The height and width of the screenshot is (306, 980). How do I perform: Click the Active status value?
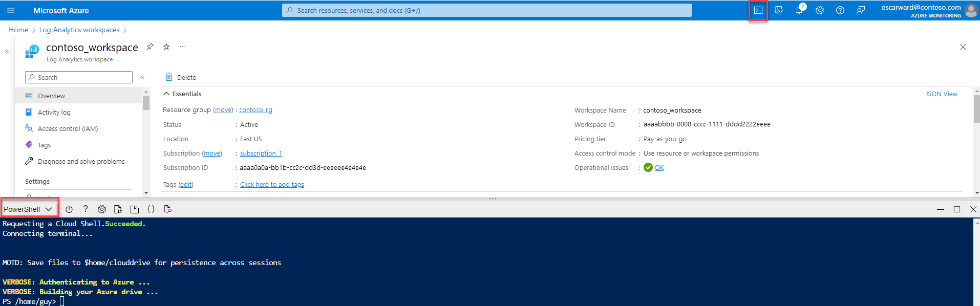[x=249, y=124]
